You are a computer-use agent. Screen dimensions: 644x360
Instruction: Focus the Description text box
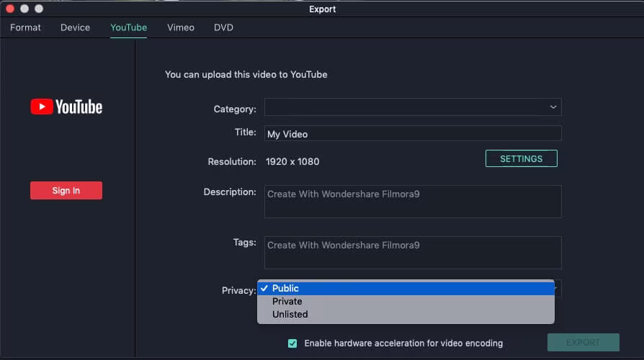point(413,202)
